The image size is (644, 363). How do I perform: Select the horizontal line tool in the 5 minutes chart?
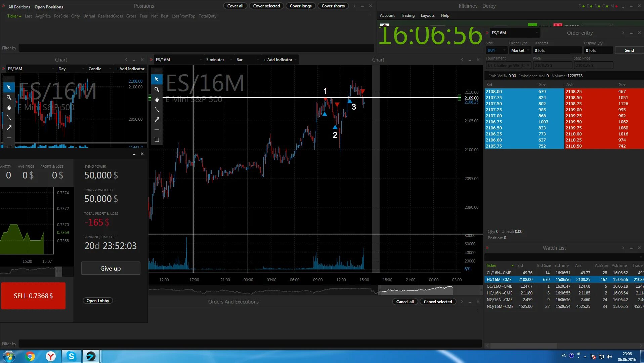[157, 130]
